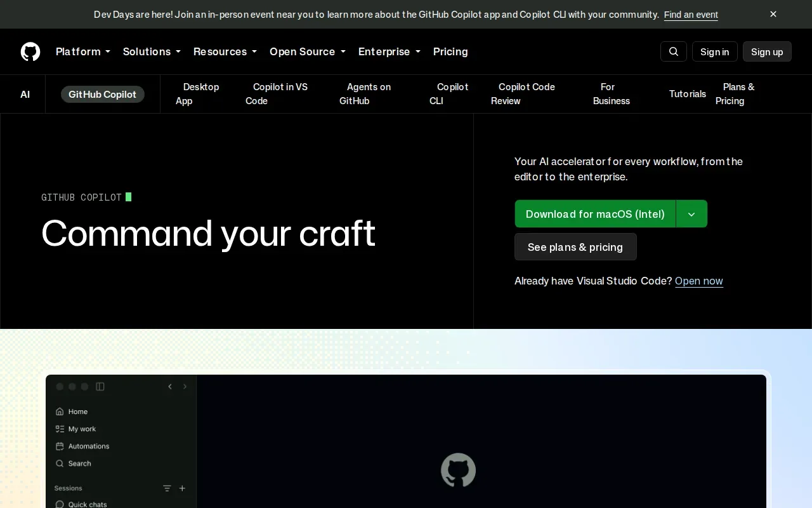Click See plans & pricing button
Viewport: 812px width, 508px height.
[575, 247]
